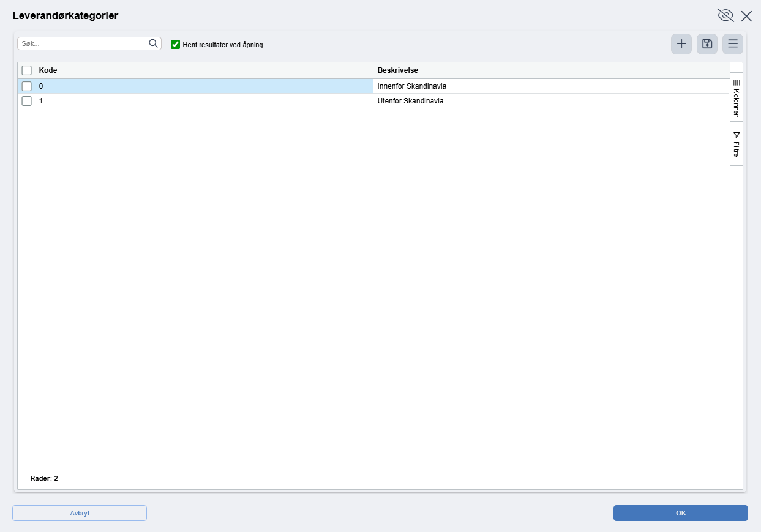This screenshot has width=761, height=532.
Task: Click the save floppy disk icon
Action: pos(707,44)
